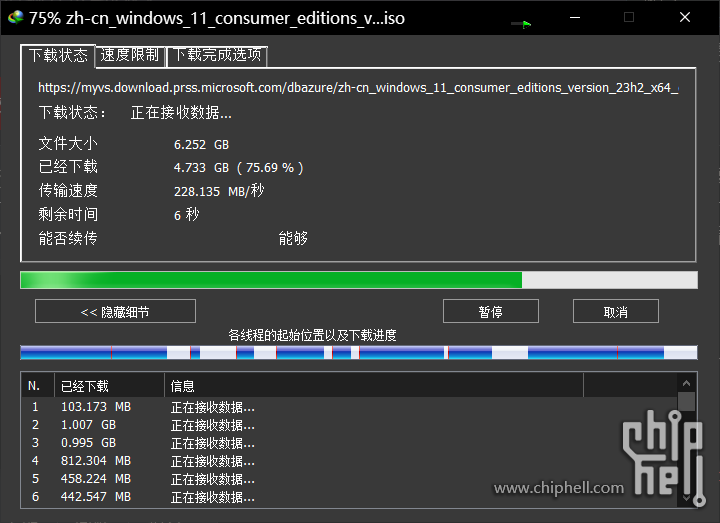Select thread row 5 with 458.224 MB
The image size is (720, 523).
click(349, 478)
